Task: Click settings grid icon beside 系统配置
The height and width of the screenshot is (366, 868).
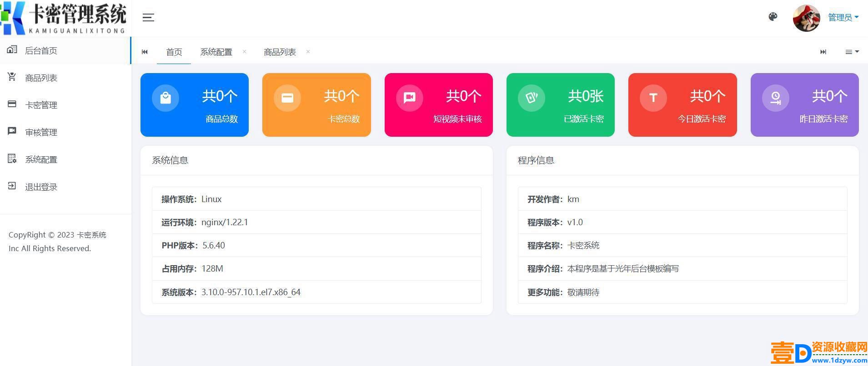Action: coord(12,158)
